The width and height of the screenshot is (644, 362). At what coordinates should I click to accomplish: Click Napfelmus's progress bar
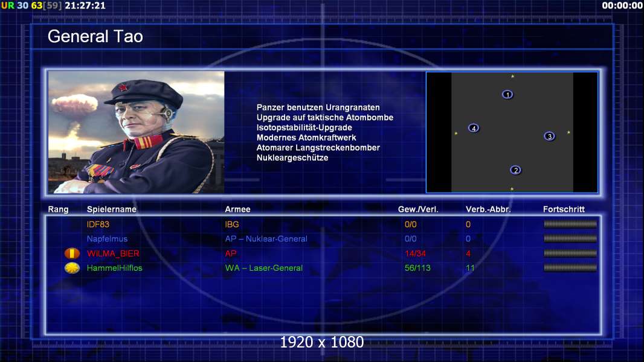570,238
